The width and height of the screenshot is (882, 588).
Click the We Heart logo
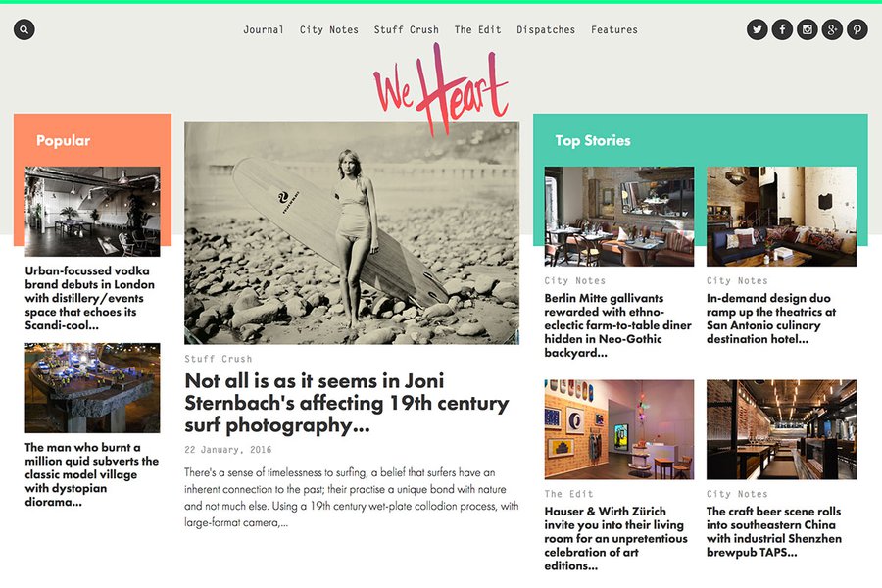click(442, 90)
